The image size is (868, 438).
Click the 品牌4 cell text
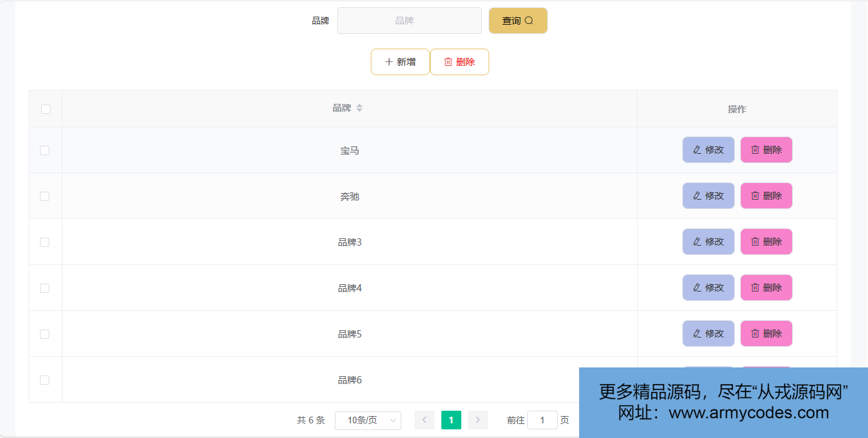(350, 288)
